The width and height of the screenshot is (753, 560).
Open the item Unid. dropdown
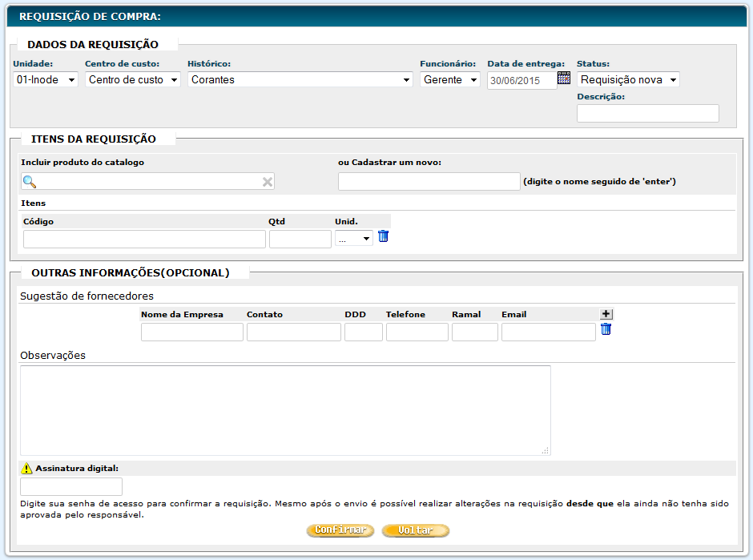[x=353, y=239]
